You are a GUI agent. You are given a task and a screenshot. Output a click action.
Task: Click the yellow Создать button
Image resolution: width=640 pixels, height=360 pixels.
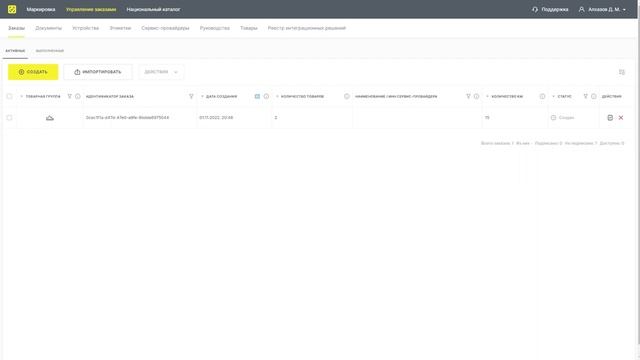coord(33,72)
